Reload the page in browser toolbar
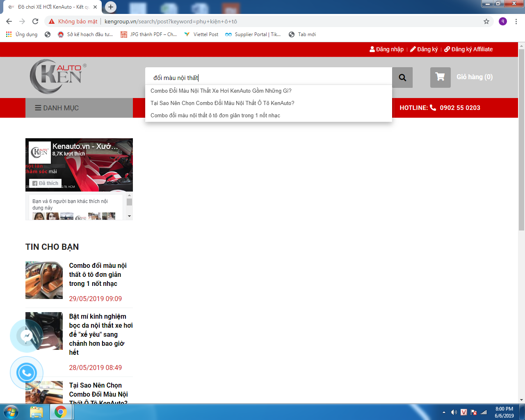The image size is (525, 420). (x=35, y=21)
